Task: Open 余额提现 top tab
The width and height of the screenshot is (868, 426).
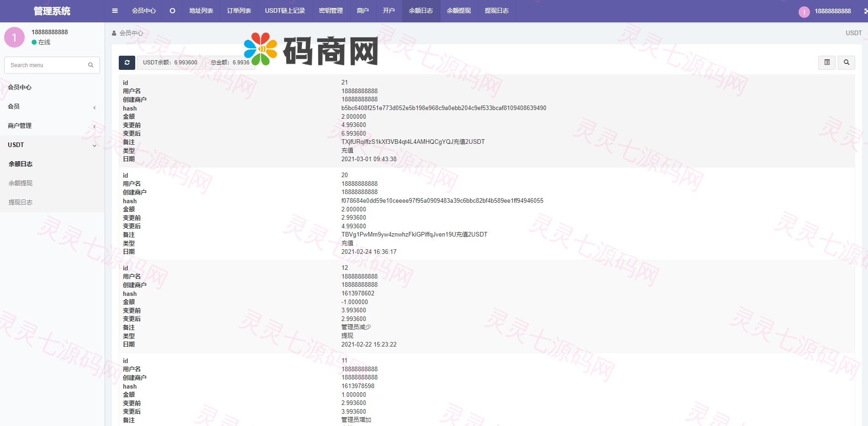Action: click(459, 11)
